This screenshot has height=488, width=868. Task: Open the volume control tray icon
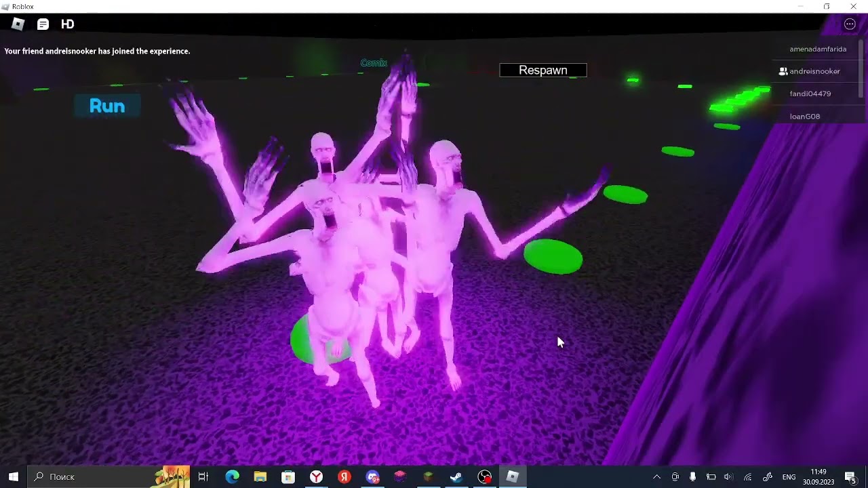pyautogui.click(x=728, y=477)
